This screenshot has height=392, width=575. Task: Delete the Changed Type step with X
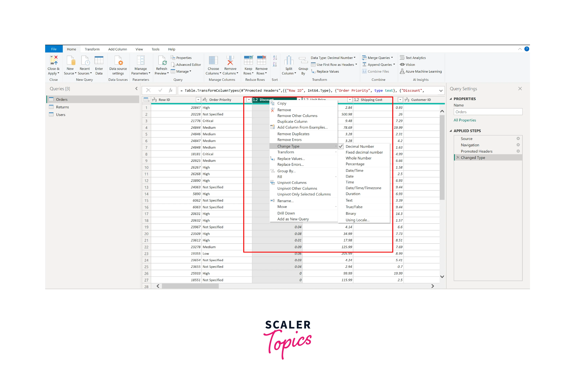(x=458, y=158)
